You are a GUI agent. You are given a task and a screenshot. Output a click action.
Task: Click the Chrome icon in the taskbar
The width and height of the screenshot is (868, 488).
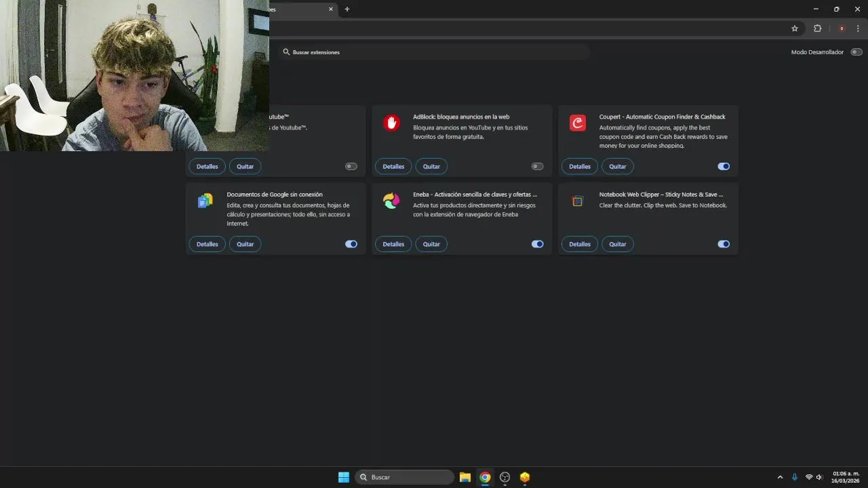pyautogui.click(x=485, y=477)
